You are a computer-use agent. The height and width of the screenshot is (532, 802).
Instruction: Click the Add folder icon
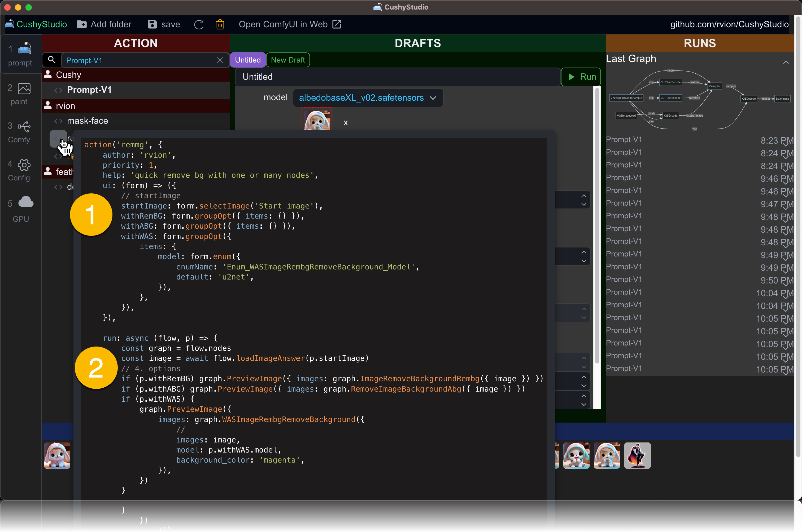pyautogui.click(x=81, y=24)
